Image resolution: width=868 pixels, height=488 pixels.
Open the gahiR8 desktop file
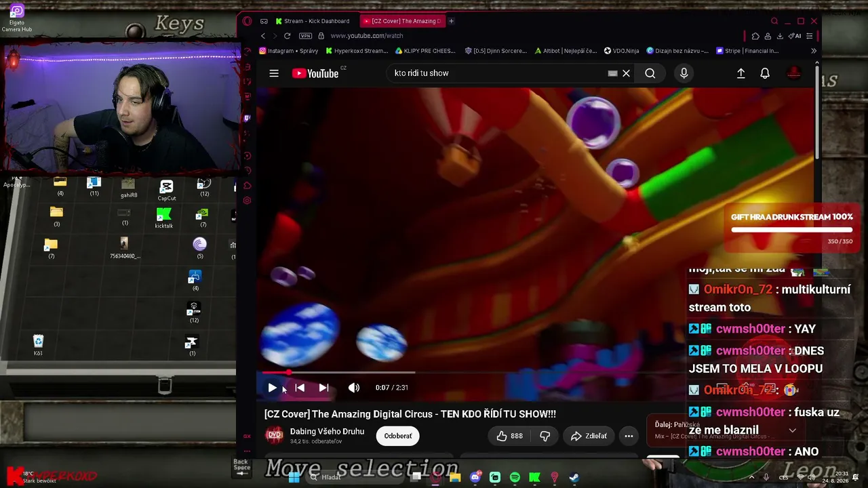pyautogui.click(x=129, y=188)
